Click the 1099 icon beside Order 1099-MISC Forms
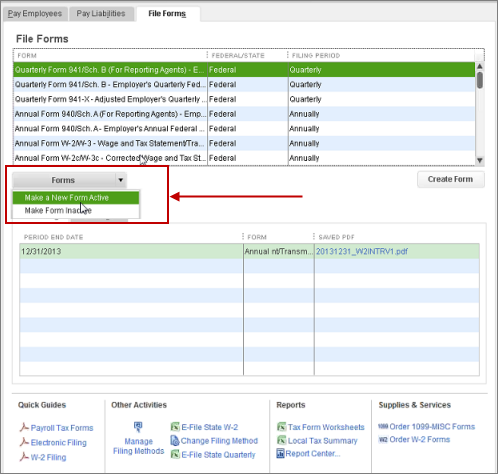This screenshot has height=474, width=498. (383, 426)
